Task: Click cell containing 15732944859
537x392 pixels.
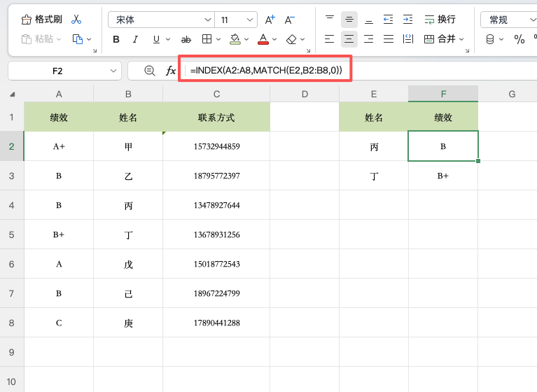Action: coord(216,146)
